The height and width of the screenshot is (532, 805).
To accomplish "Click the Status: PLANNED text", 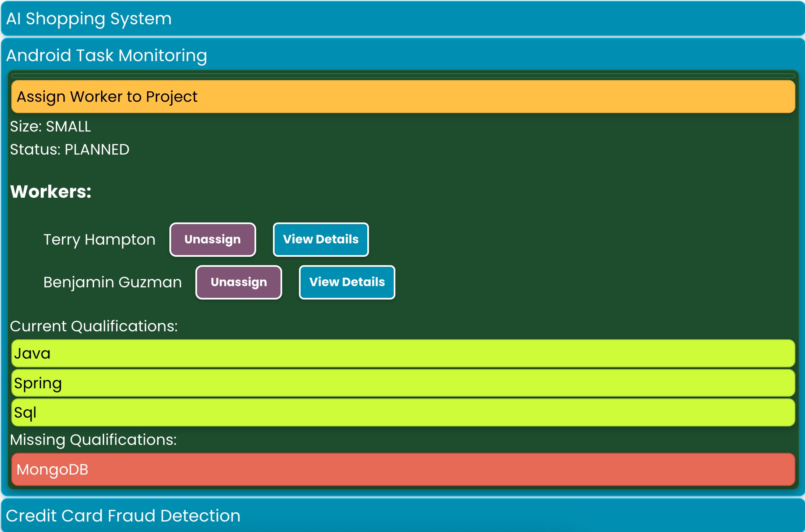I will [70, 150].
